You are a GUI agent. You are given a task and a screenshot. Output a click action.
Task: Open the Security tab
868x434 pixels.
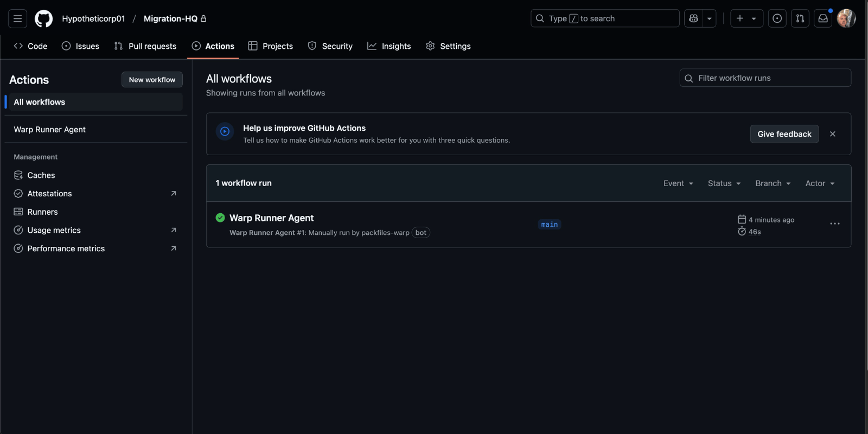(x=330, y=46)
